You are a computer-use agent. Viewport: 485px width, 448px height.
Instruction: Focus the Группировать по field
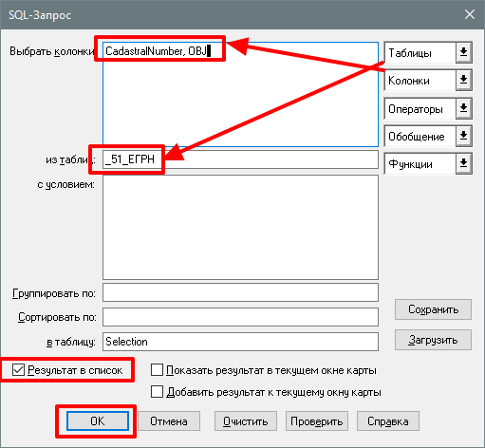pos(240,292)
